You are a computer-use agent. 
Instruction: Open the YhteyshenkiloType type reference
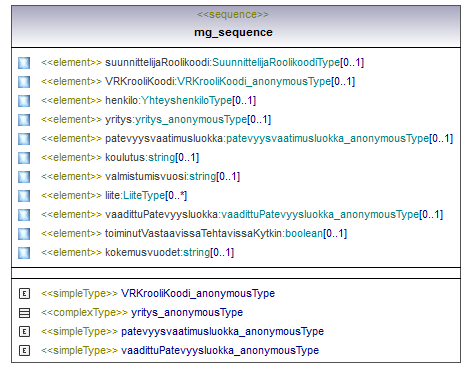tap(187, 101)
